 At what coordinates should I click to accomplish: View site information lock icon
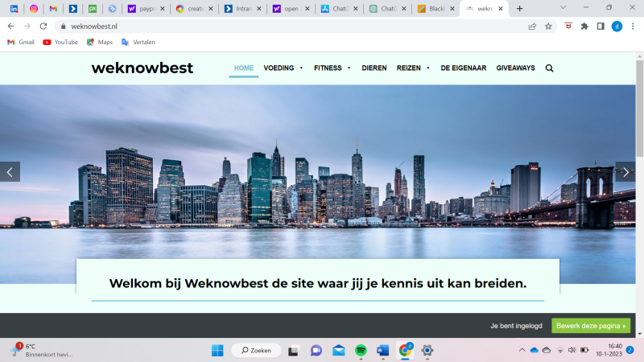coord(64,27)
